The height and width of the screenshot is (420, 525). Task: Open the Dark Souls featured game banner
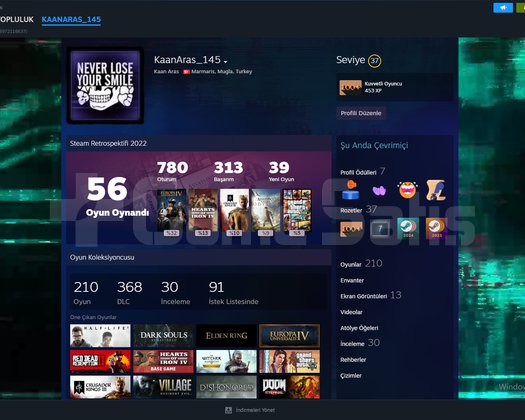coord(163,336)
